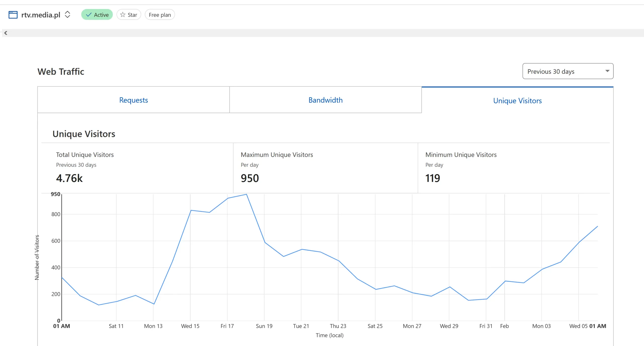The width and height of the screenshot is (644, 346).
Task: Open the domain switcher chevron next to rtv.media.pl
Action: pyautogui.click(x=67, y=15)
